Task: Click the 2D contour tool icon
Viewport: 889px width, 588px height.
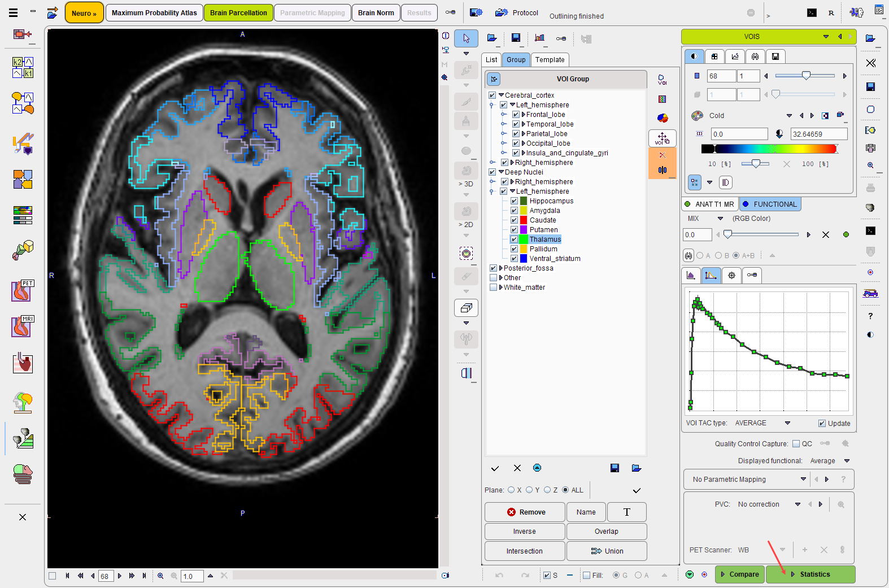Action: coord(466,211)
